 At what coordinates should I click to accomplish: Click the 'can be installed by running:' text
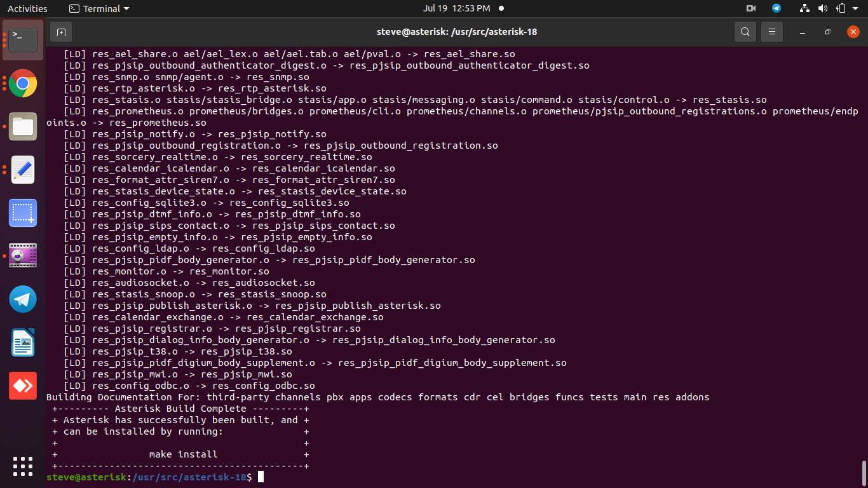[143, 431]
